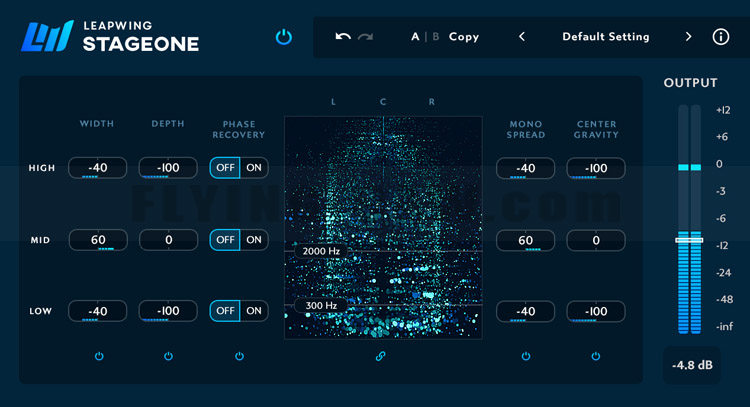Click the High Center Gravity value -100
The height and width of the screenshot is (407, 750).
[x=596, y=168]
